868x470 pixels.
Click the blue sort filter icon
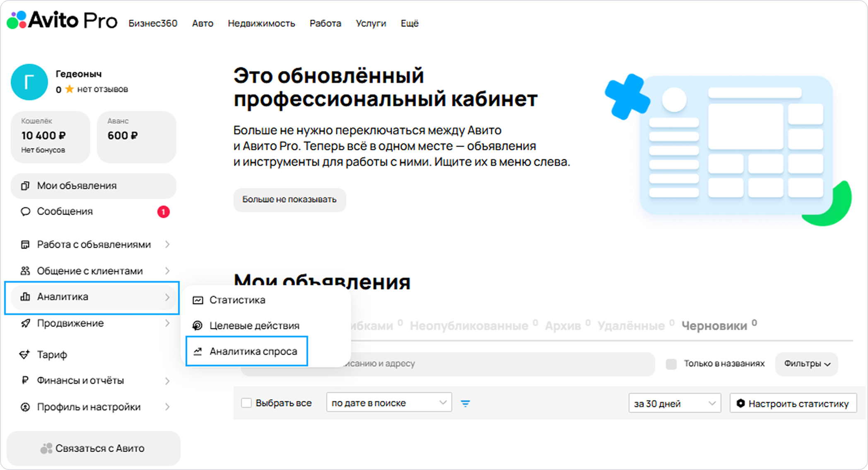[465, 403]
